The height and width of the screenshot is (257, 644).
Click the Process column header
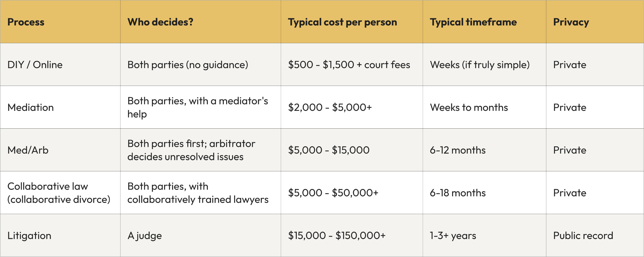click(26, 22)
